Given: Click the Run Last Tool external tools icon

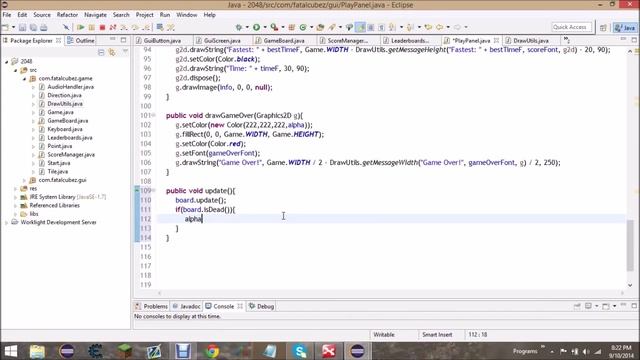Looking at the screenshot, I should pos(274,27).
